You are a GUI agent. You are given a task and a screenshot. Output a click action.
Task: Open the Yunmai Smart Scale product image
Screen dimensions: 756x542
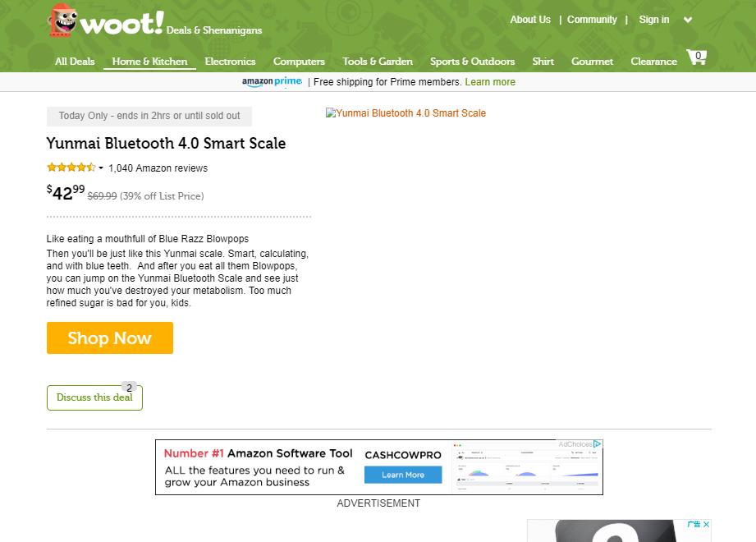pos(405,113)
